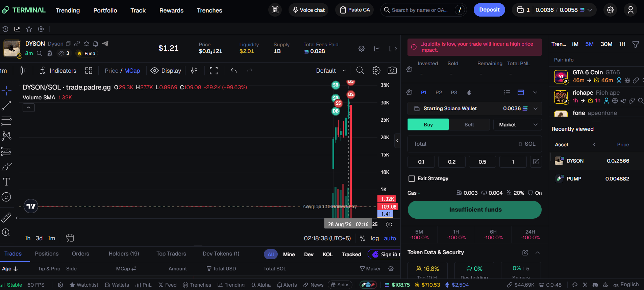
Task: Expand the wallet balance dropdown in header
Action: (x=590, y=10)
